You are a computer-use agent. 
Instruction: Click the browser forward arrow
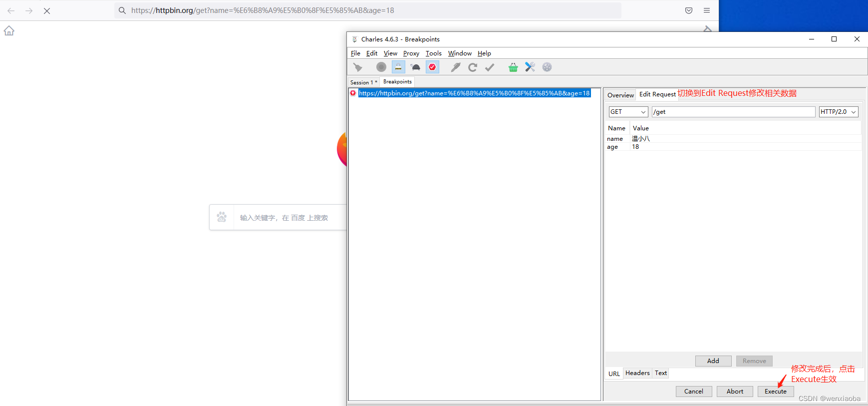(x=29, y=10)
